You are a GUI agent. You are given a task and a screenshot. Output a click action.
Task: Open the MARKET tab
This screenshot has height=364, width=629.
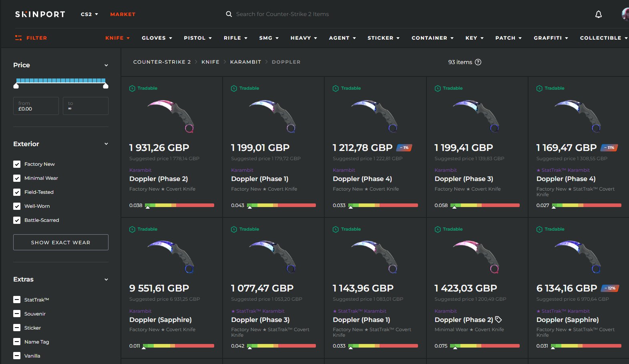click(123, 14)
